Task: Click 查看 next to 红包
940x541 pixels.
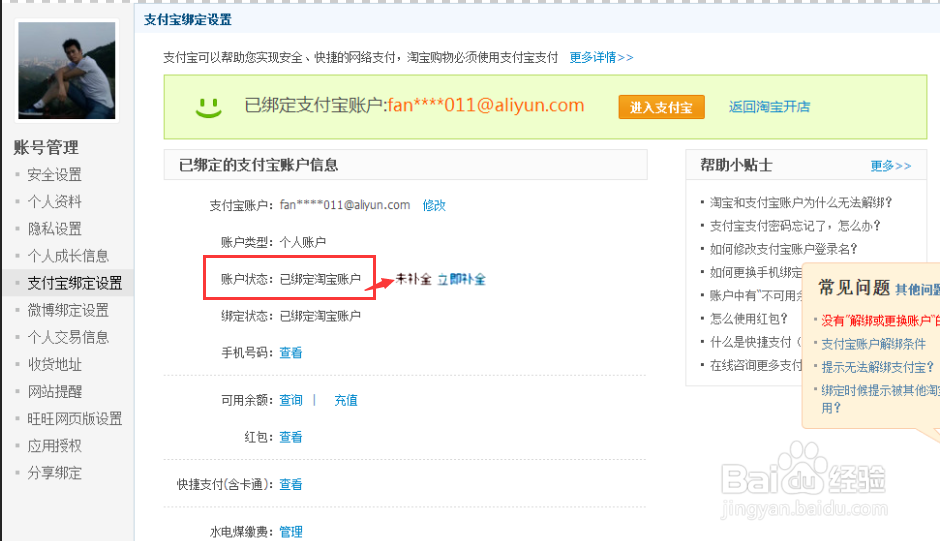Action: coord(291,437)
